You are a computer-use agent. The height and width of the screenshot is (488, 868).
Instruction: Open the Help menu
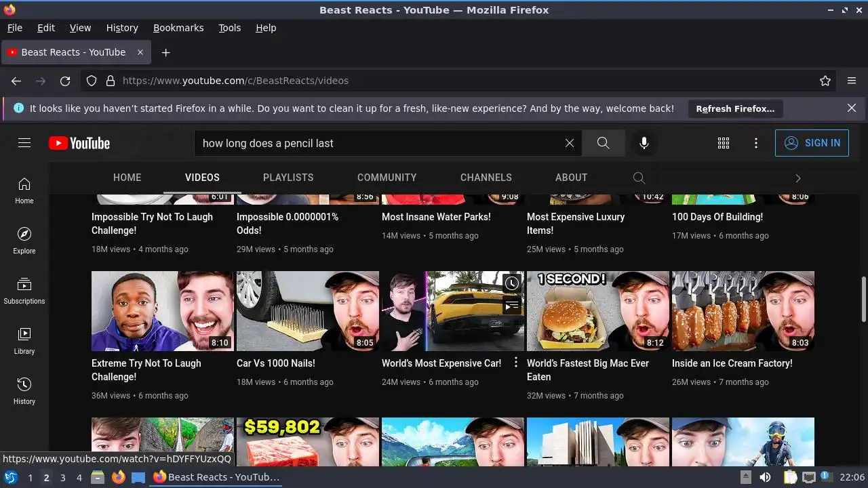(266, 28)
